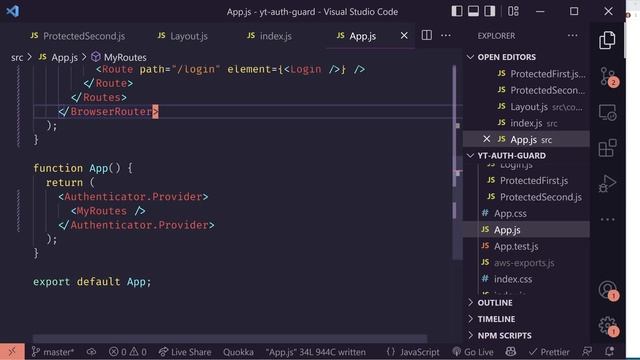Start Live Share session from status bar
Viewport: 640px width, 360px height.
pos(185,351)
